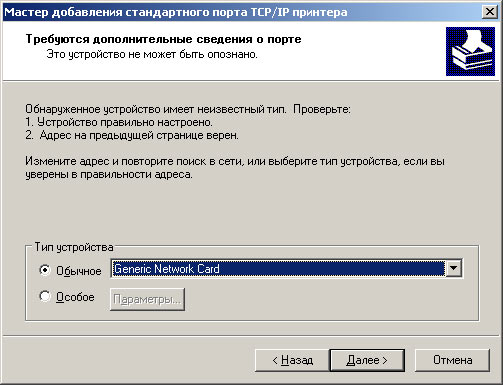
Task: Click the Тип устройства group label
Action: [x=74, y=247]
